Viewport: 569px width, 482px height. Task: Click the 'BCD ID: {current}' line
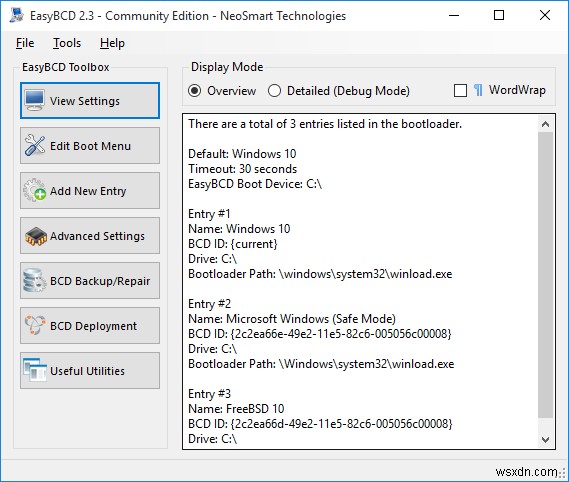click(233, 244)
